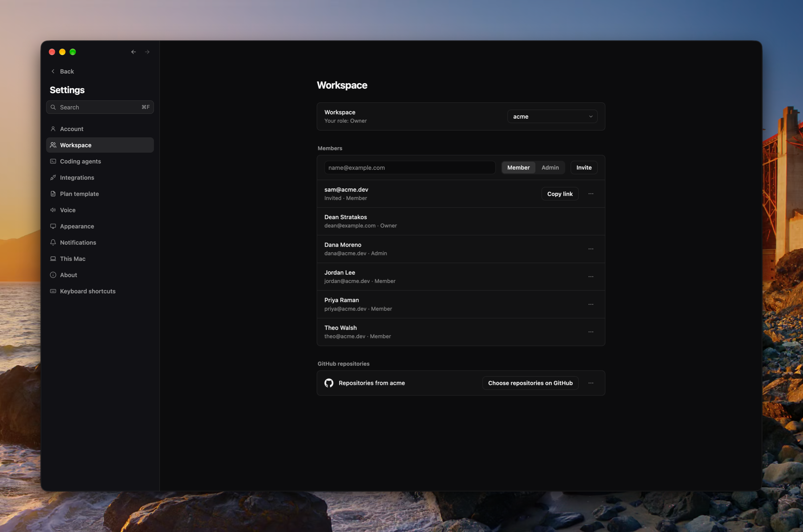This screenshot has height=532, width=803.
Task: Click the settings Search field
Action: 100,107
